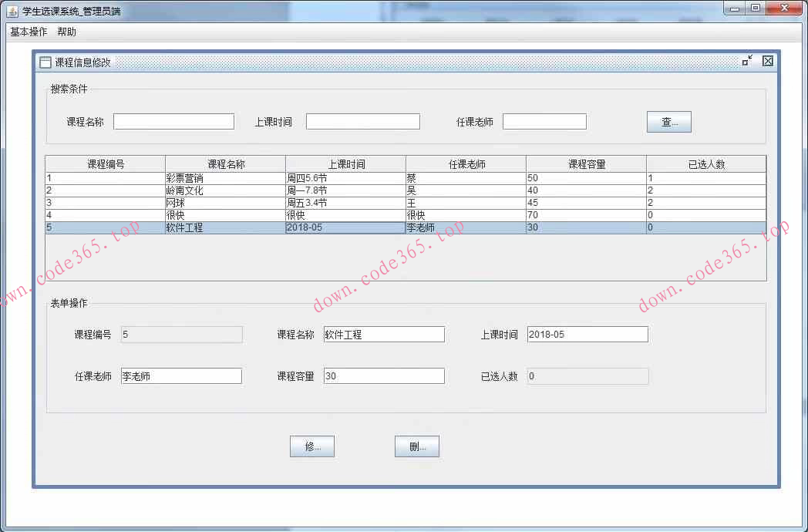Select the 网球 course cell
This screenshot has width=808, height=532.
226,203
